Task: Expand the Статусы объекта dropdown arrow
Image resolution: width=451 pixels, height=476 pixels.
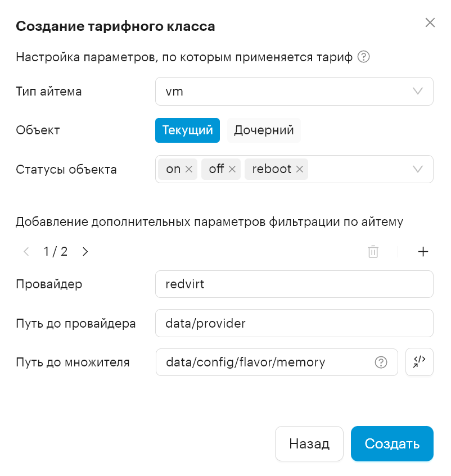Action: point(418,169)
